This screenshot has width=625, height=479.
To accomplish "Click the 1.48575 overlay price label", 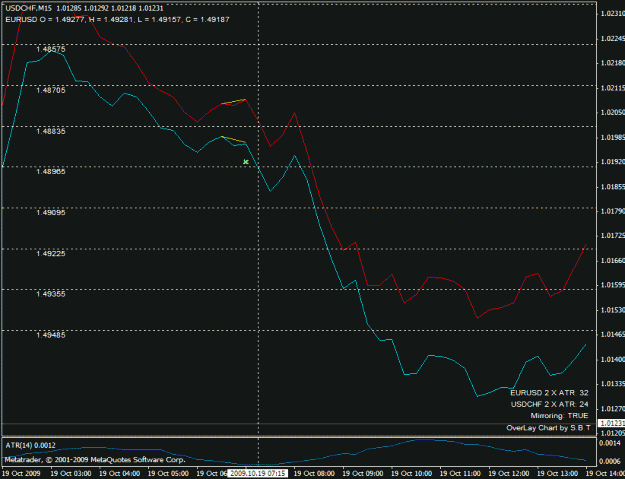I will pos(51,49).
